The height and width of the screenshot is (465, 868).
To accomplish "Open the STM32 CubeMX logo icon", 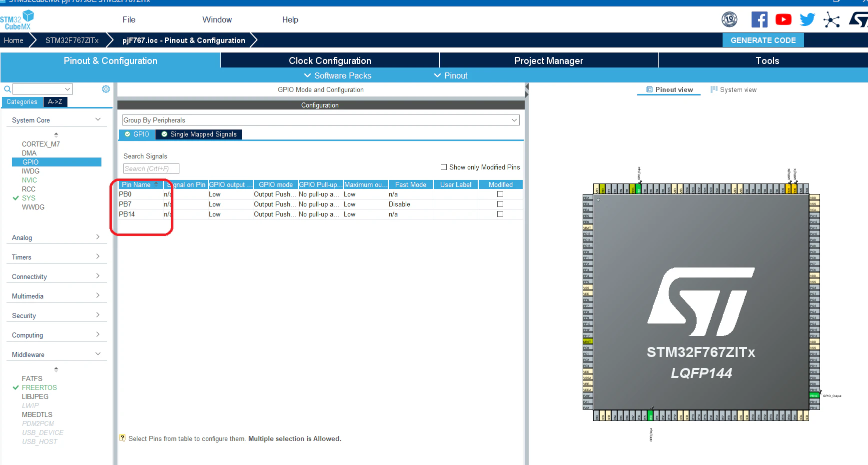I will pyautogui.click(x=17, y=20).
